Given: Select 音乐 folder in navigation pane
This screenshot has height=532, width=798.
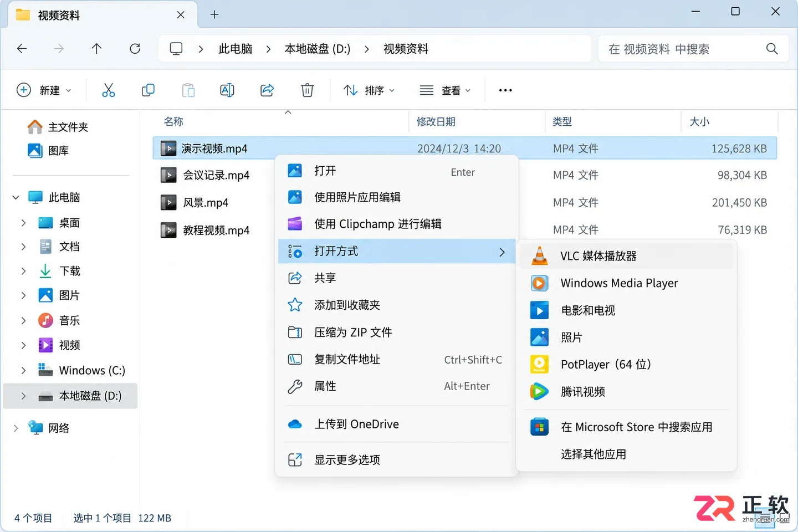Looking at the screenshot, I should [59, 320].
